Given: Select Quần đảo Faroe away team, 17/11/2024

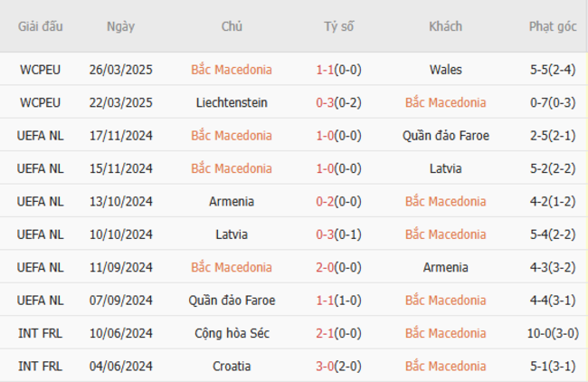Looking at the screenshot, I should tap(445, 136).
